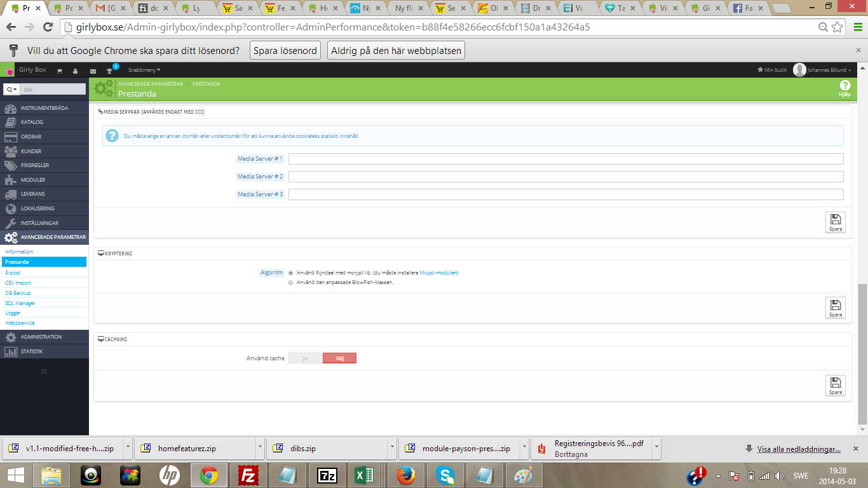Reload the page with Chrome's refresh icon

(48, 27)
